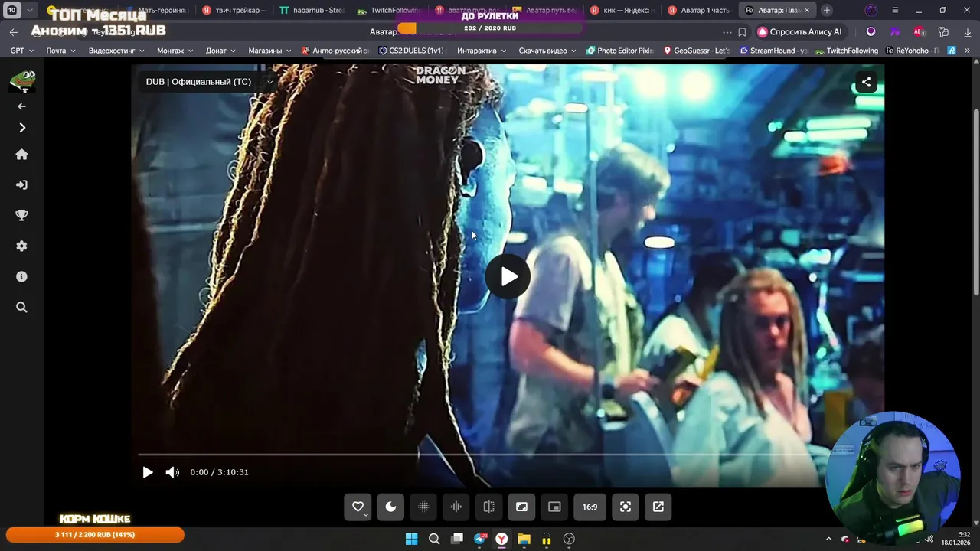Open Windows taskbar search
The image size is (980, 551).
pyautogui.click(x=434, y=539)
